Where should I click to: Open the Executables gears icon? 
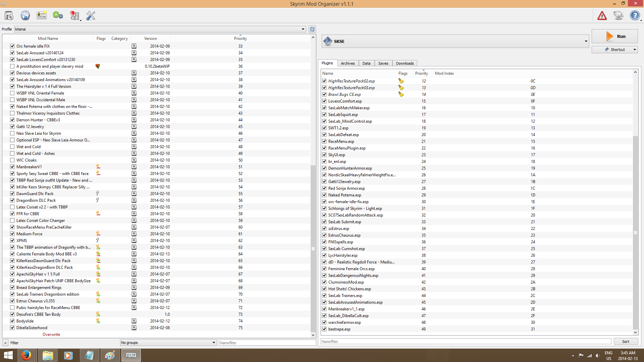(x=58, y=15)
